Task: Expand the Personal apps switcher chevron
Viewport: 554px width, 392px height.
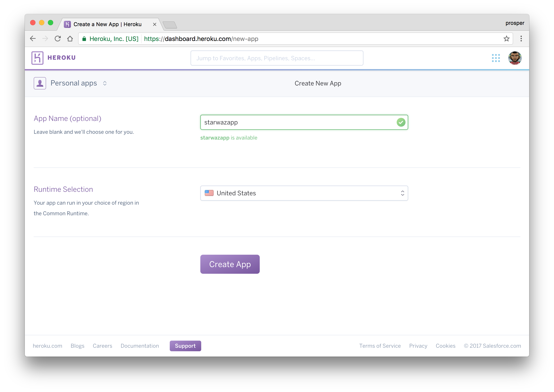Action: (105, 83)
